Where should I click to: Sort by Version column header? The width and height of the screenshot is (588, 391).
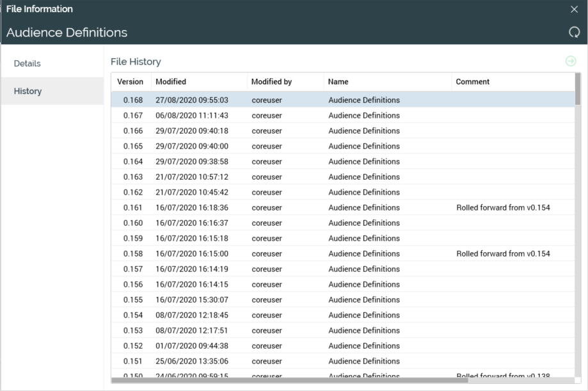coord(131,82)
